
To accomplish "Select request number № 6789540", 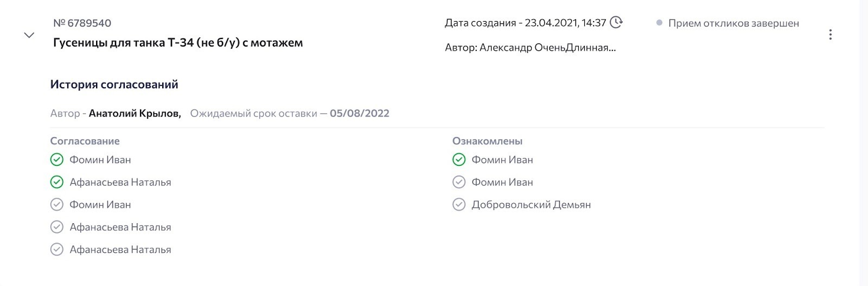I will click(82, 23).
